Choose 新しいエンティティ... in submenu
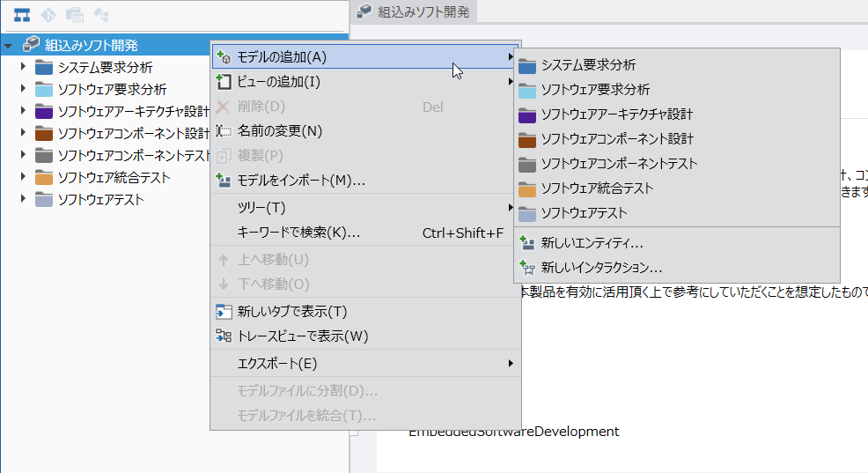868x473 pixels. (677, 243)
